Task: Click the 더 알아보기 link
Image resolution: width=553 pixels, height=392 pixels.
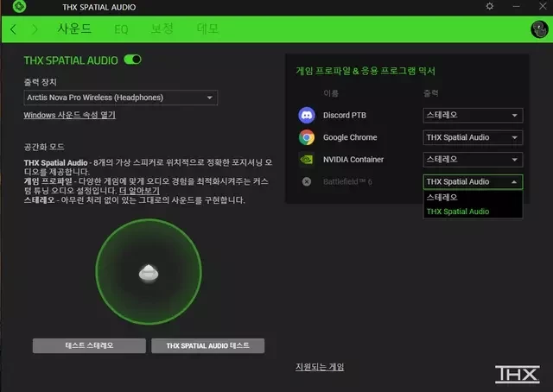Action: point(139,191)
